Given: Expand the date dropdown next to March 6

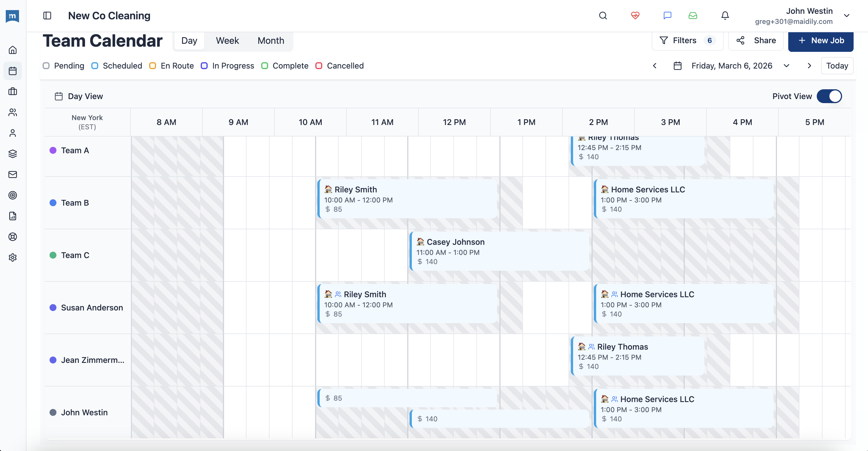Looking at the screenshot, I should pyautogui.click(x=786, y=66).
